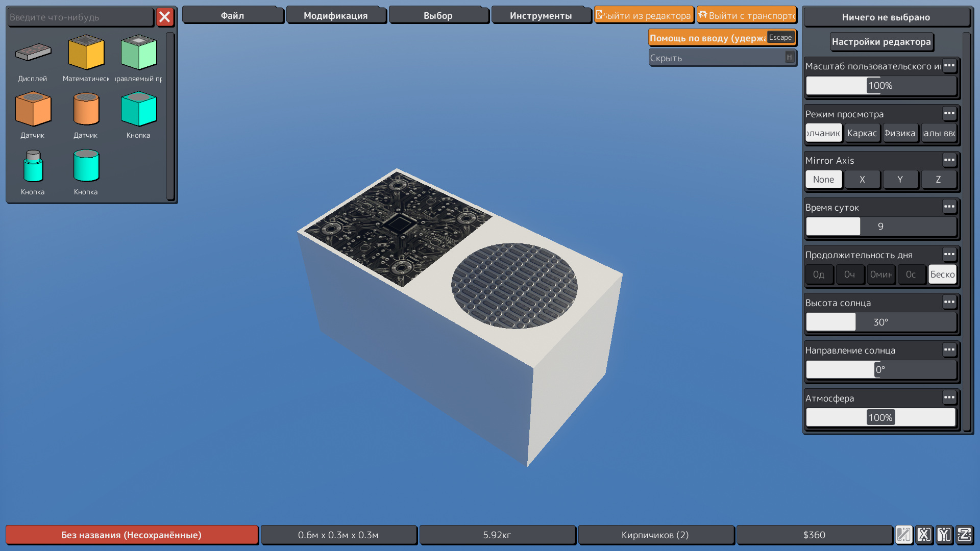
Task: Open options menu for Время суток
Action: click(x=949, y=207)
